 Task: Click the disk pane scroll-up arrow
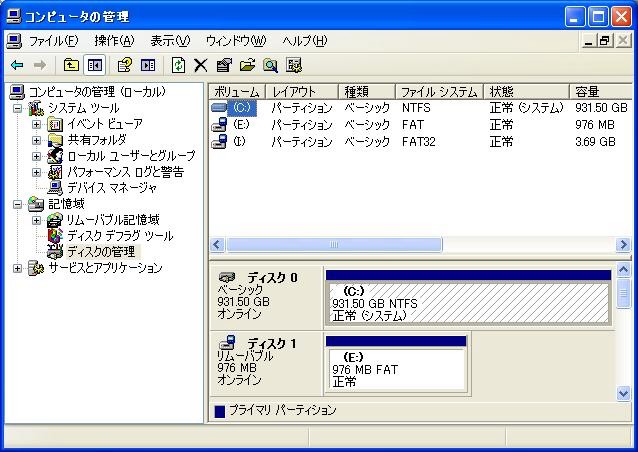(623, 269)
